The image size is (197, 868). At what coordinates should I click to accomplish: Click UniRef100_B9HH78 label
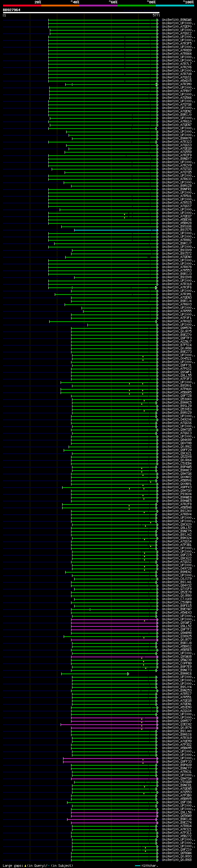point(177,139)
